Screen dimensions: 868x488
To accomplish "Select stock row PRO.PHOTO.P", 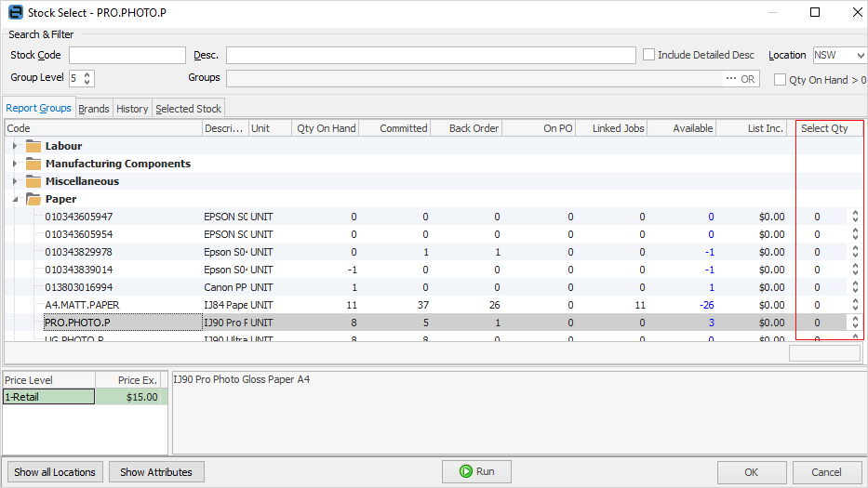I will pos(433,323).
